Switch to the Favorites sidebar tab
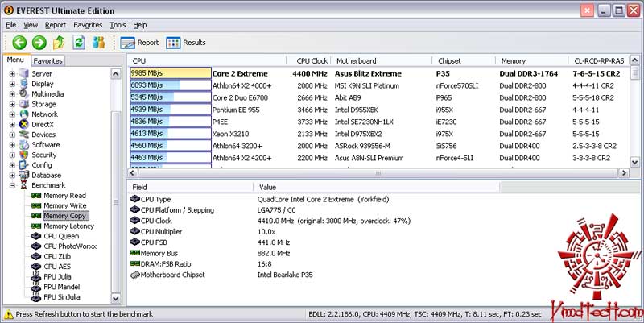Screen dimensions: 644x323 [x=48, y=61]
